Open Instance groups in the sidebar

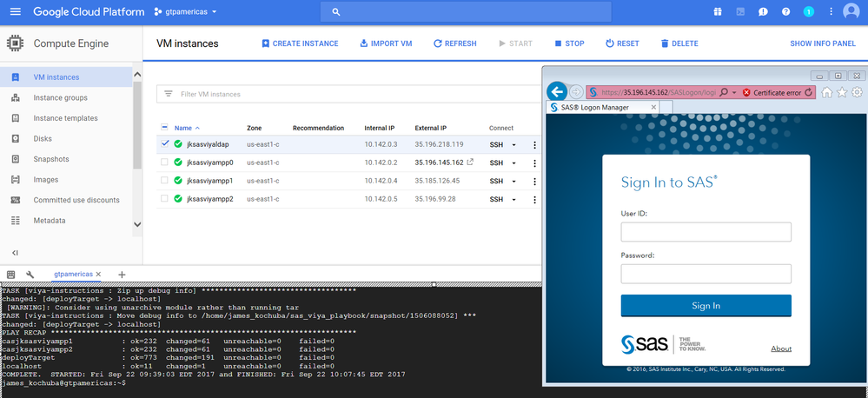[x=59, y=97]
